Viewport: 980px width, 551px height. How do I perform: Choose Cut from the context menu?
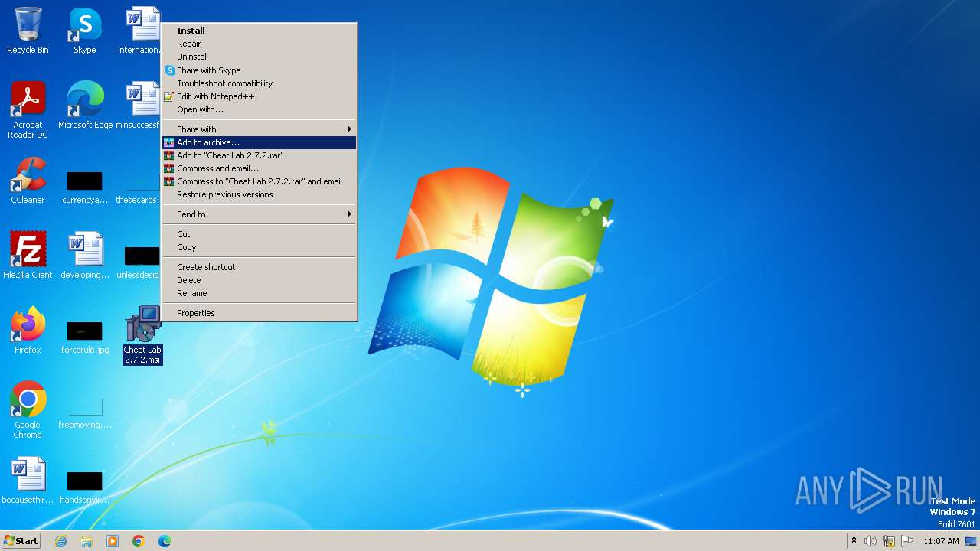point(259,234)
